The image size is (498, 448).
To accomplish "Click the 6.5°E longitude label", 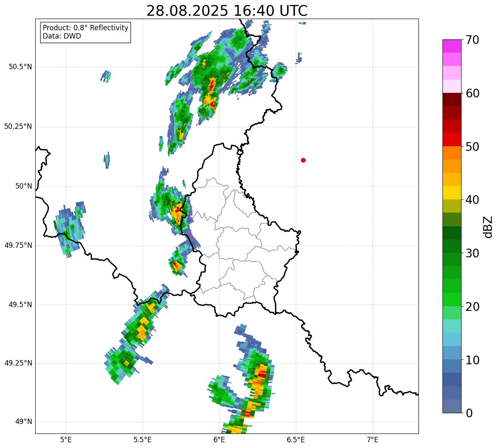I will (x=296, y=439).
